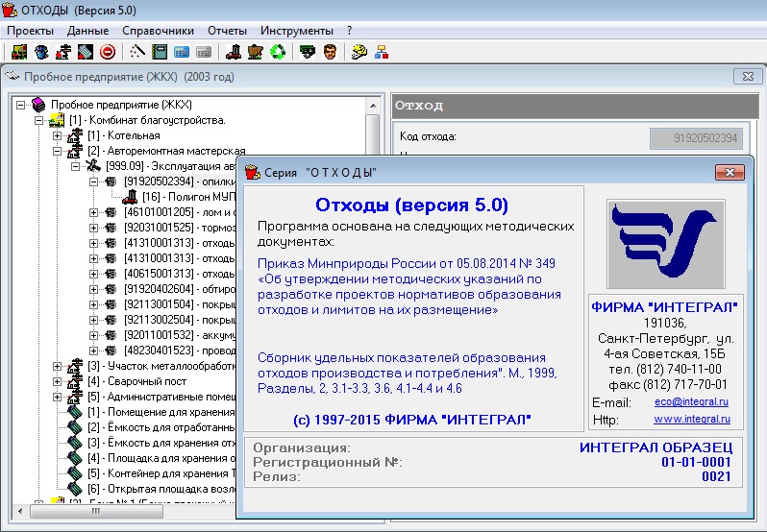This screenshot has width=767, height=532.
Task: Select the [92113001504] покрышки row
Action: [x=180, y=304]
